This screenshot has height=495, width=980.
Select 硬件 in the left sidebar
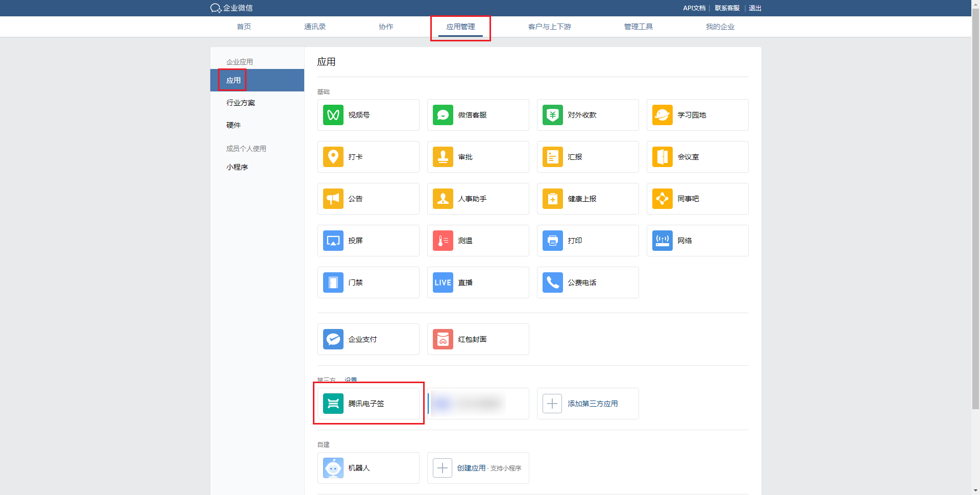pyautogui.click(x=257, y=125)
